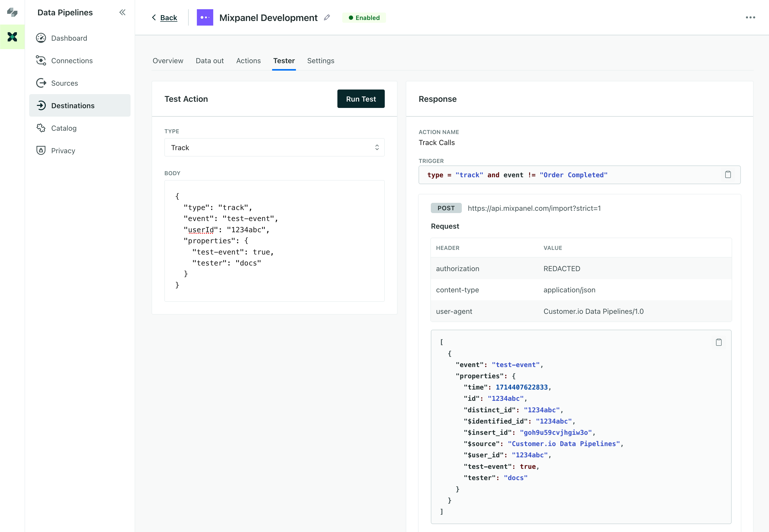Click the Back navigation chevron

[x=153, y=17]
